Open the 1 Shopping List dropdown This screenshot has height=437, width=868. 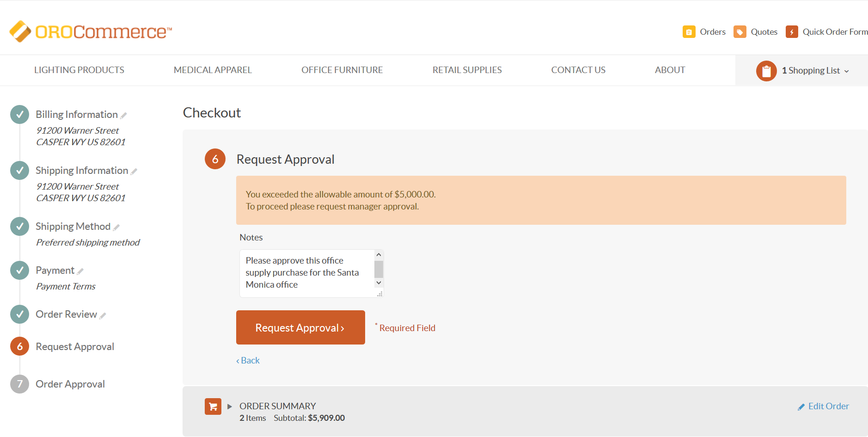pos(815,71)
